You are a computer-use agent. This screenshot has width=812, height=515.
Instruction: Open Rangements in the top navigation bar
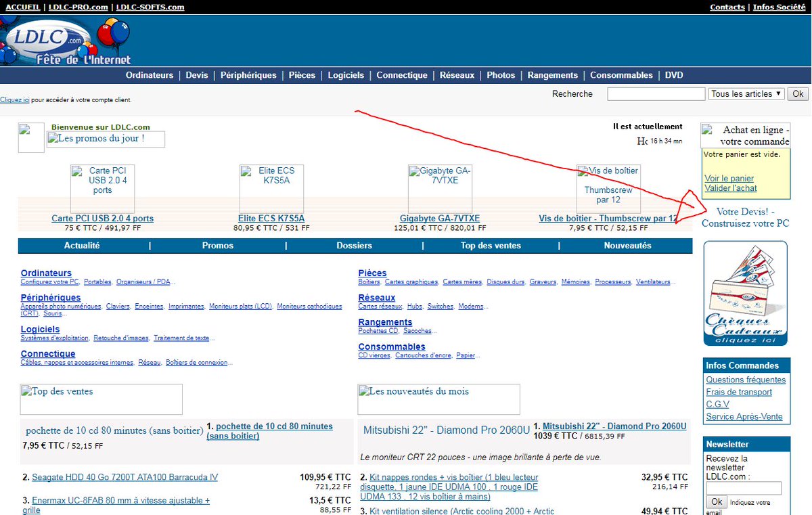[x=553, y=75]
